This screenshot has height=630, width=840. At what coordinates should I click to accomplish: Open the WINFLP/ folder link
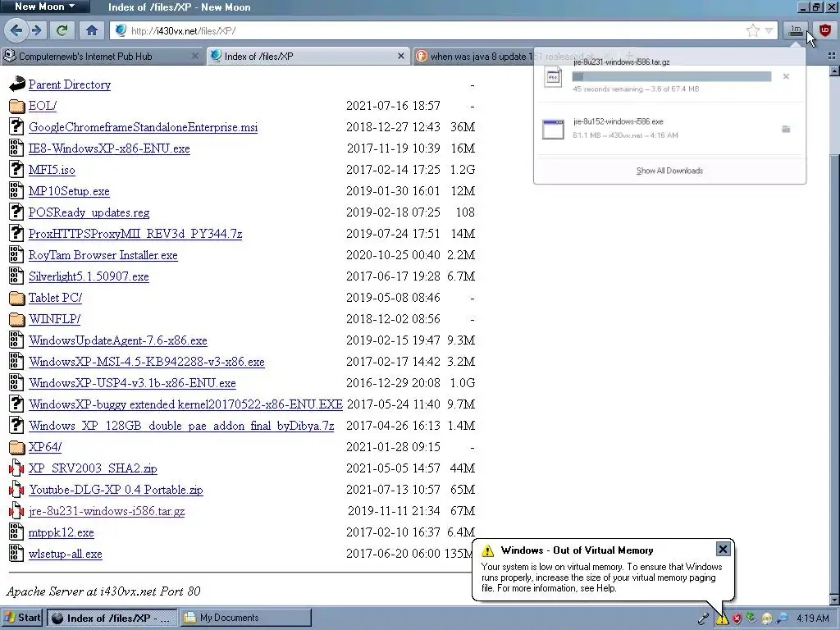click(x=55, y=319)
